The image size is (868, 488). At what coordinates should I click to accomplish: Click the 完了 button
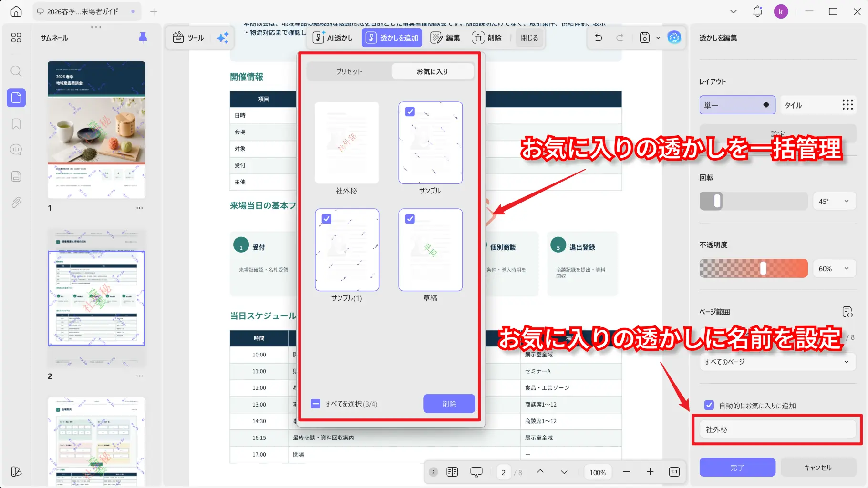pos(737,468)
